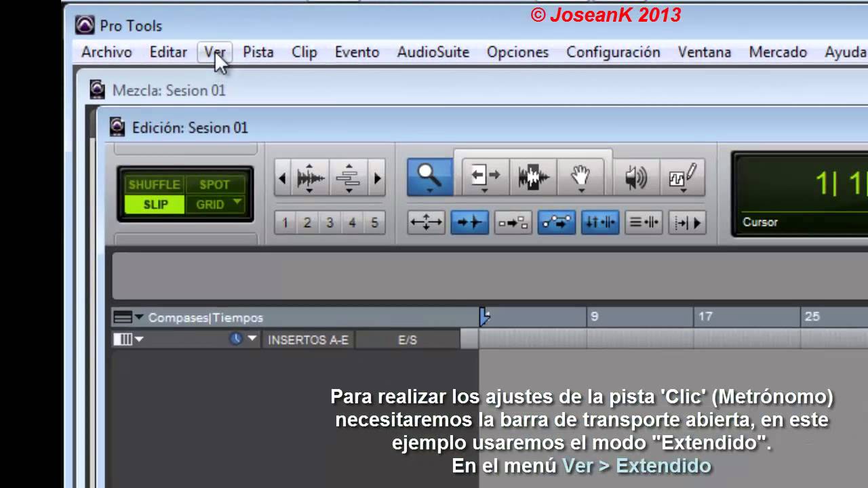Click the horizontal zoom out arrow
Screen dimensions: 868x488
(283, 179)
